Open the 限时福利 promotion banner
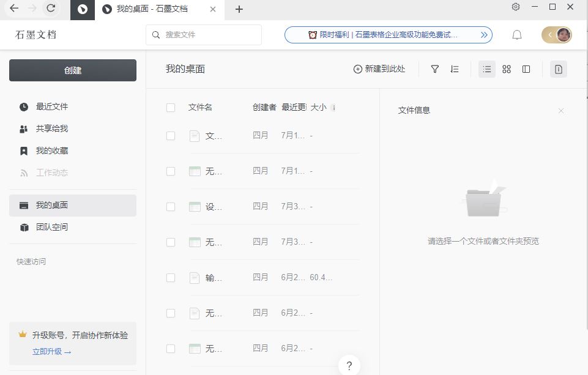This screenshot has height=375, width=588. (388, 35)
